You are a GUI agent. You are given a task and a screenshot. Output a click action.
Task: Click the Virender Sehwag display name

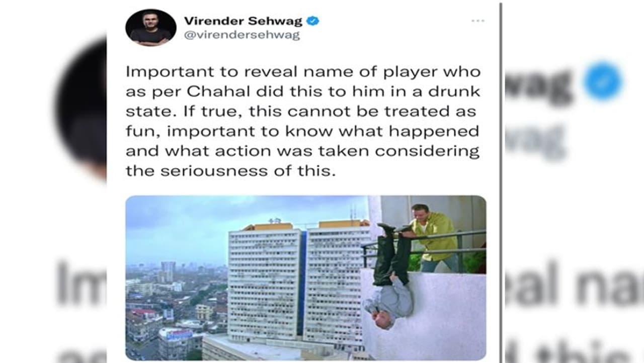coord(244,21)
